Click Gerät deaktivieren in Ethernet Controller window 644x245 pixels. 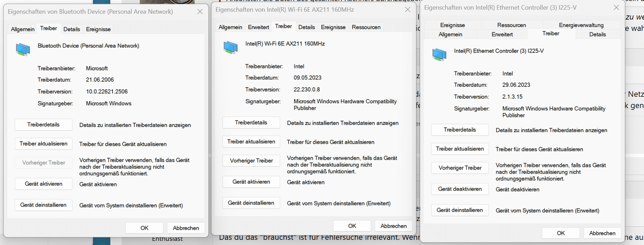point(460,189)
